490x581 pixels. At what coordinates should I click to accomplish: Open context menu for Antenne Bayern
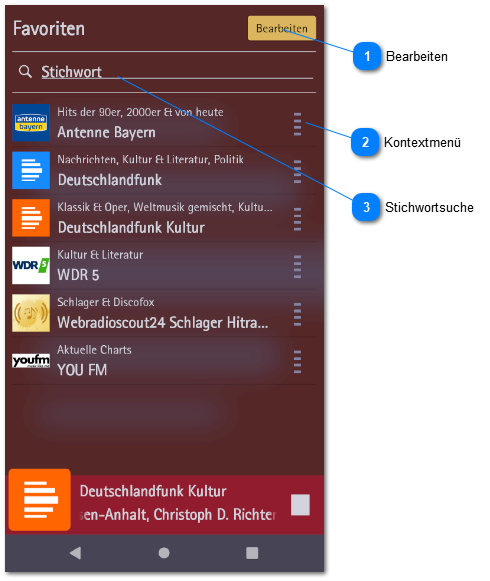coord(297,124)
